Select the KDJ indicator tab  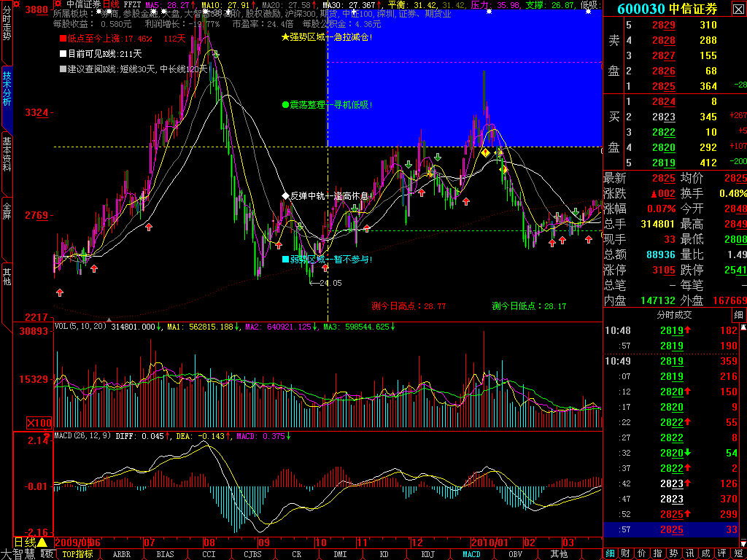tap(427, 553)
